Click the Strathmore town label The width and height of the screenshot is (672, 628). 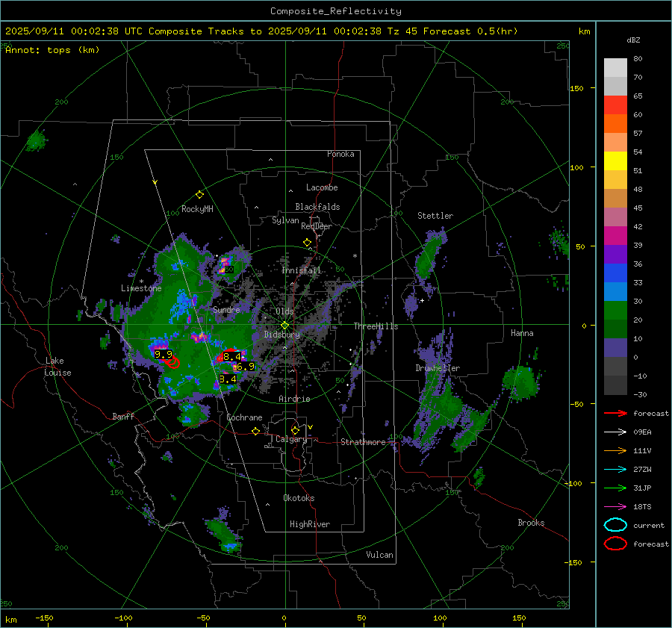tap(363, 442)
